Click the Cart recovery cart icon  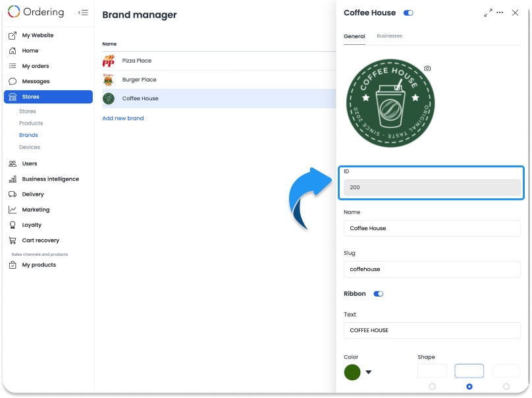coord(13,241)
